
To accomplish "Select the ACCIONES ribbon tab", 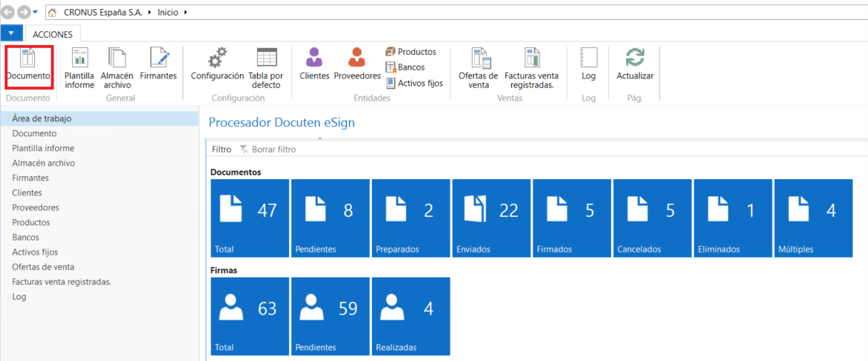I will point(53,34).
